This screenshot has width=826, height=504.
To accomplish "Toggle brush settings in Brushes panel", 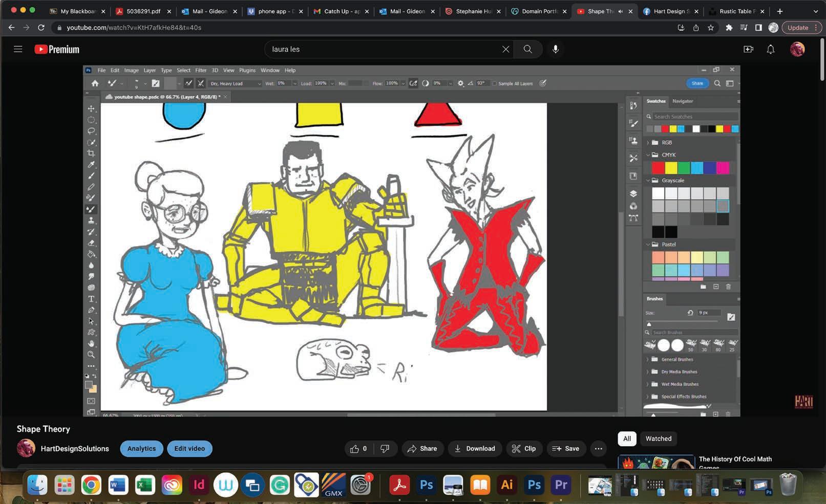I will click(x=731, y=317).
